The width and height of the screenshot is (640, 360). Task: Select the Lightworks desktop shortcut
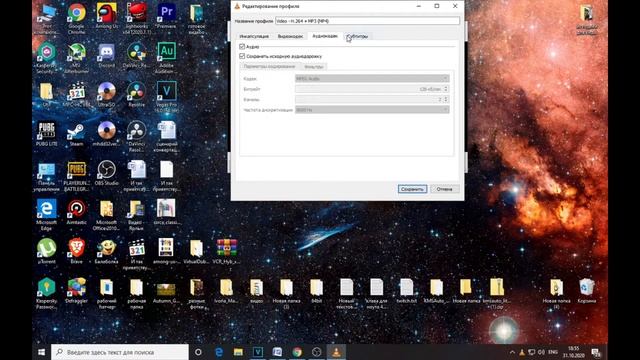click(x=137, y=18)
